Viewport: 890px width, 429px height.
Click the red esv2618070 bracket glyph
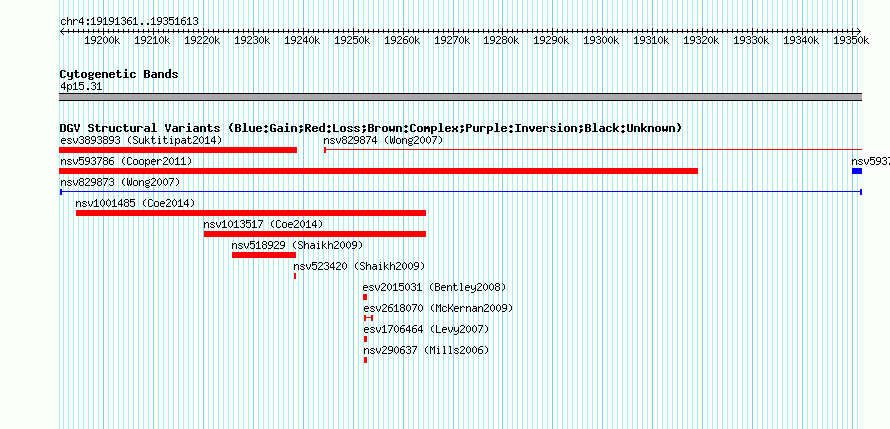pyautogui.click(x=368, y=318)
